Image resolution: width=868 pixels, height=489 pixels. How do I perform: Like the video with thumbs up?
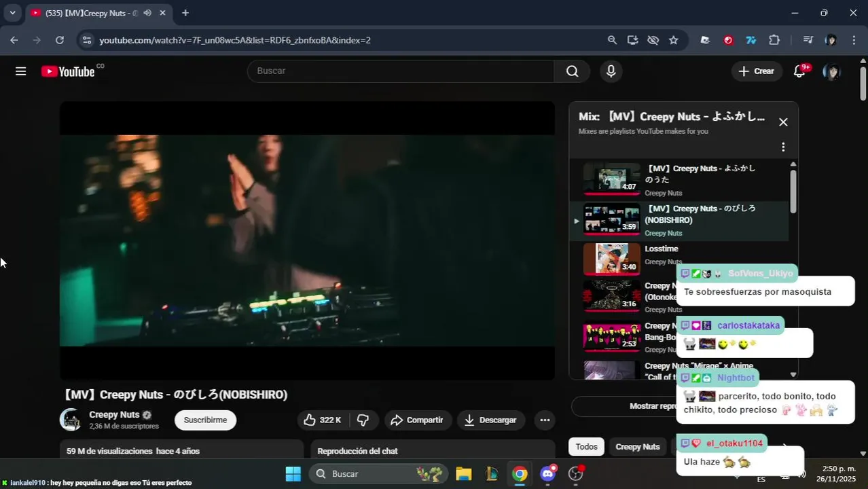tap(323, 420)
